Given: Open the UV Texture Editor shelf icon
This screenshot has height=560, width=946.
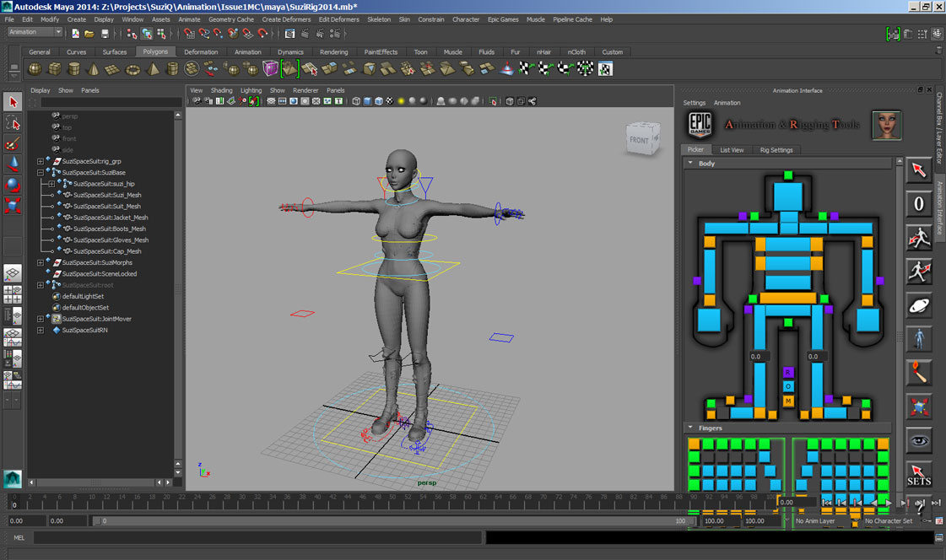Looking at the screenshot, I should 605,68.
